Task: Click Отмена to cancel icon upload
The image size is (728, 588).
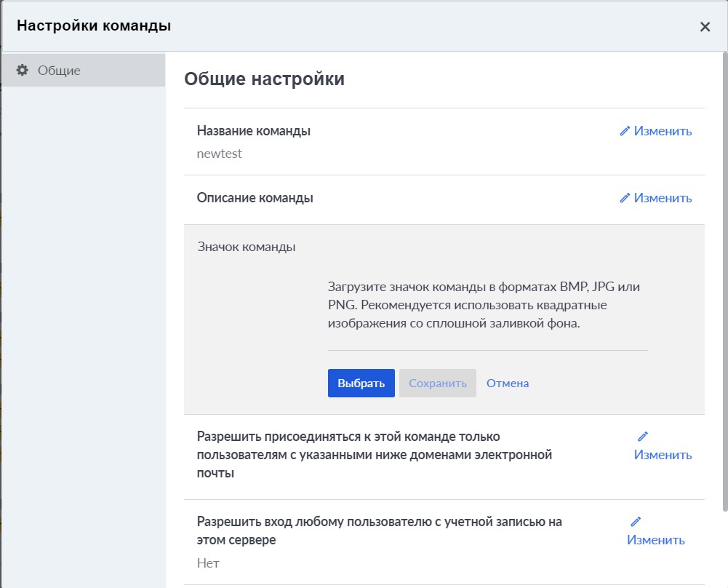Action: point(507,382)
